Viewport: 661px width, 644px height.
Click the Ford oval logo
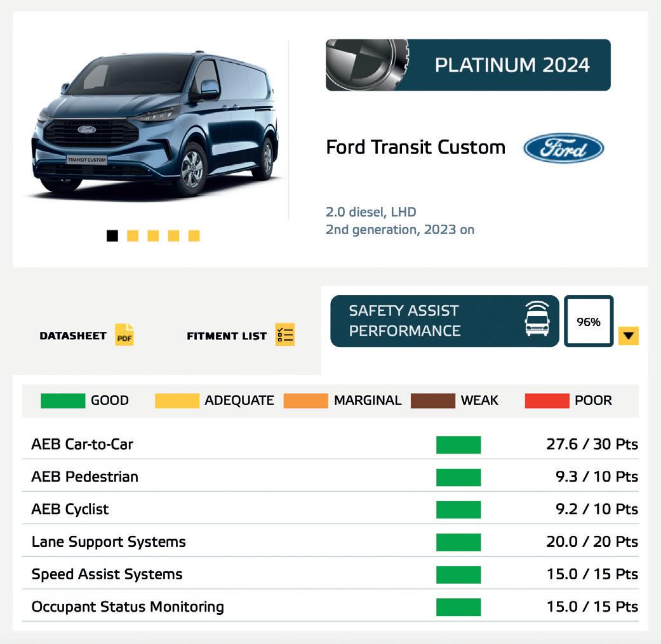563,148
